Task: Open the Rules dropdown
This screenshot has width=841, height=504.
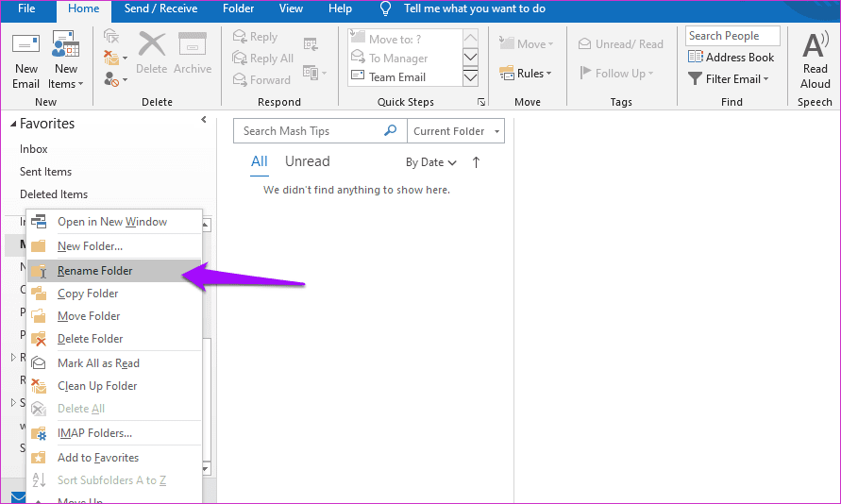Action: tap(533, 74)
